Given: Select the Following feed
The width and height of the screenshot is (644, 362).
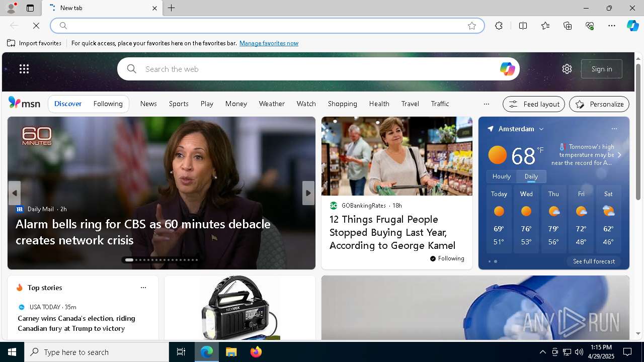Looking at the screenshot, I should pos(108,104).
